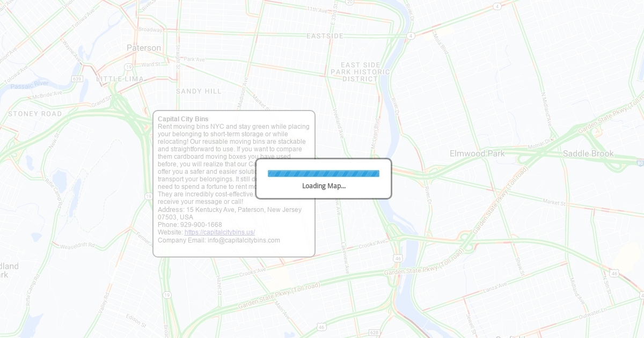Screen dimensions: 644x338
Task: Select the Capital City Bins heading
Action: tap(183, 119)
